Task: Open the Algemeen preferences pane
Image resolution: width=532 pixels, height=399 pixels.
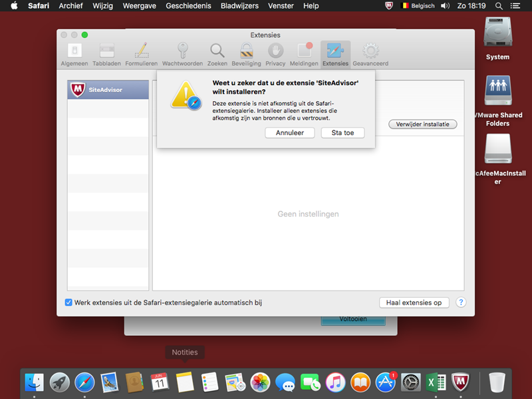Action: (74, 55)
